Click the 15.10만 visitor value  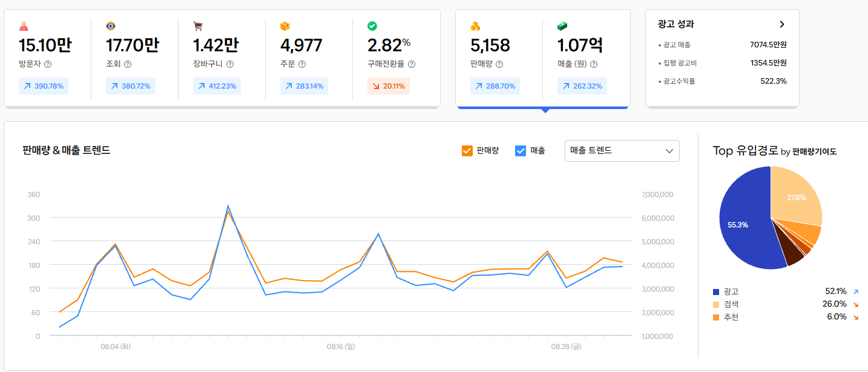click(x=45, y=45)
